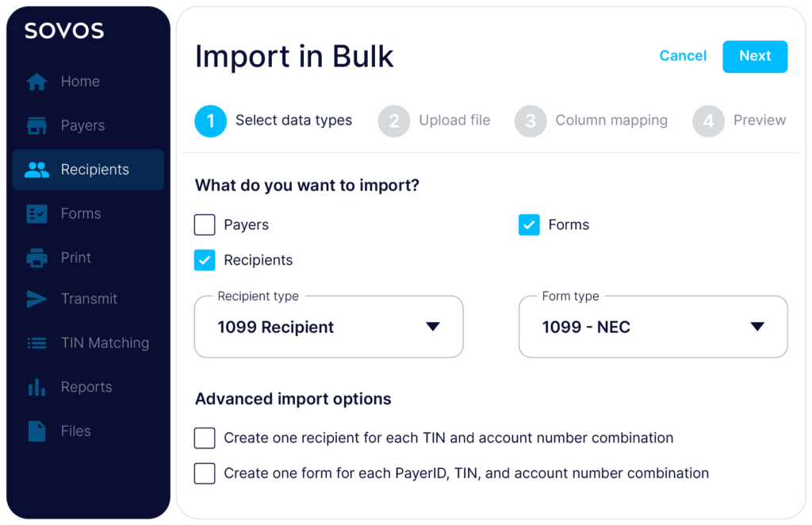Viewport: 812px width, 525px height.
Task: Click the Reports bar chart icon
Action: [36, 387]
